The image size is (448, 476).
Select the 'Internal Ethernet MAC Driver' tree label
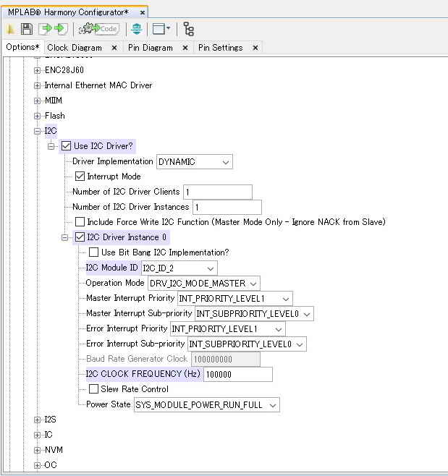click(x=98, y=85)
